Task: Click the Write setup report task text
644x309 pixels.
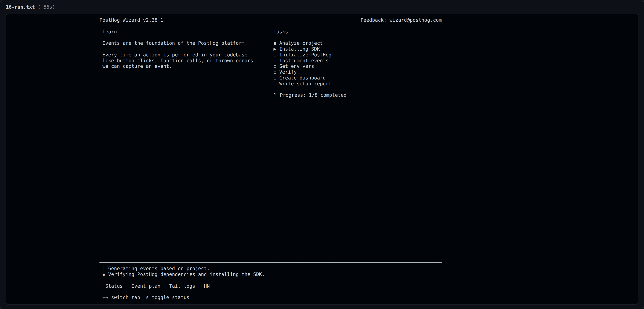Action: point(305,84)
